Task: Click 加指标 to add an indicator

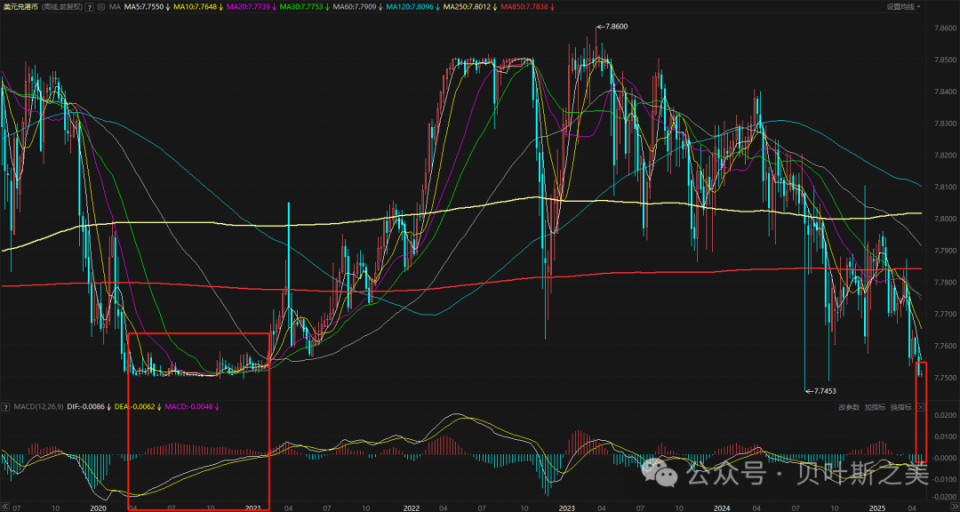Action: pos(875,407)
